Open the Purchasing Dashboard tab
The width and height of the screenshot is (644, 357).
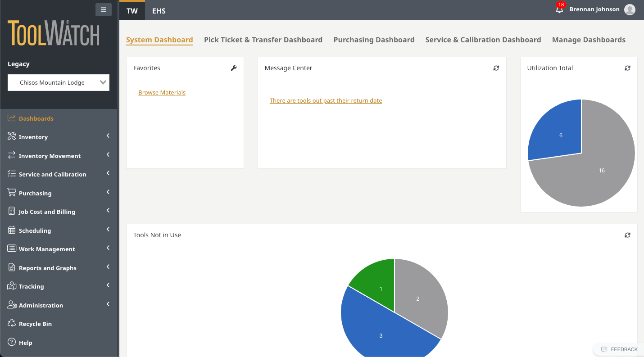pos(374,40)
